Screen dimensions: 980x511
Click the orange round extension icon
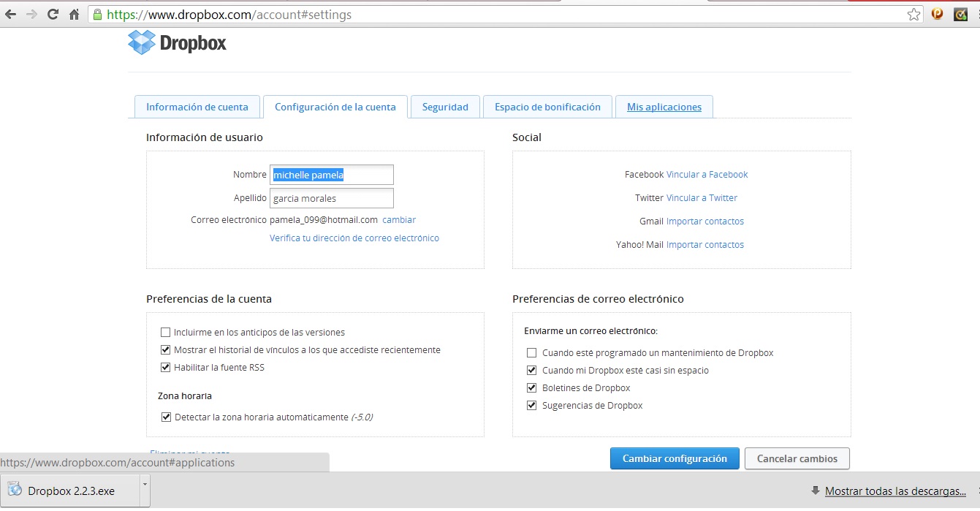[x=938, y=14]
